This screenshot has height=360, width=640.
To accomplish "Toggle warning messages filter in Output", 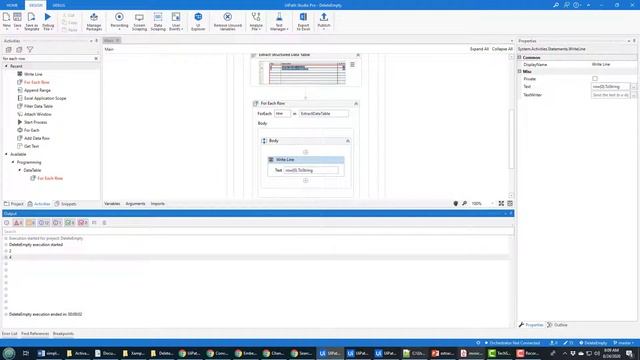I will pyautogui.click(x=31, y=223).
